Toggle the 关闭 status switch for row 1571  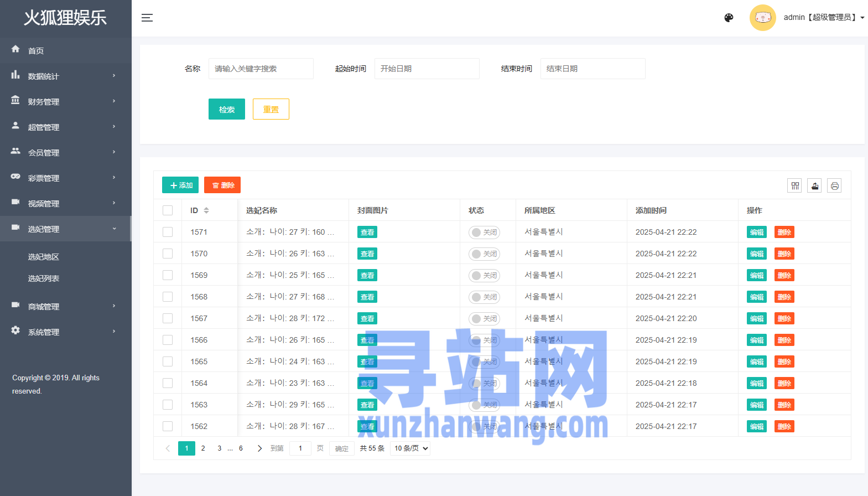[x=485, y=232]
